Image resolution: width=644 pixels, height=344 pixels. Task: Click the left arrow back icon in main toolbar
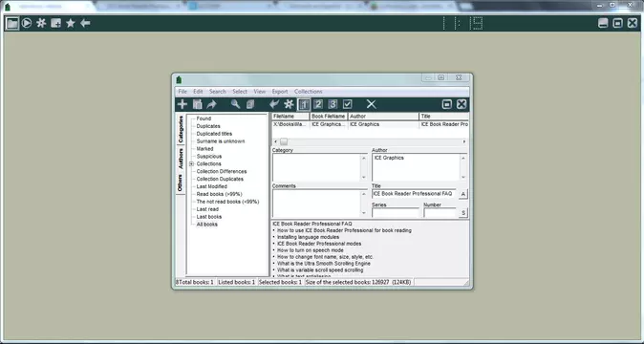coord(85,23)
